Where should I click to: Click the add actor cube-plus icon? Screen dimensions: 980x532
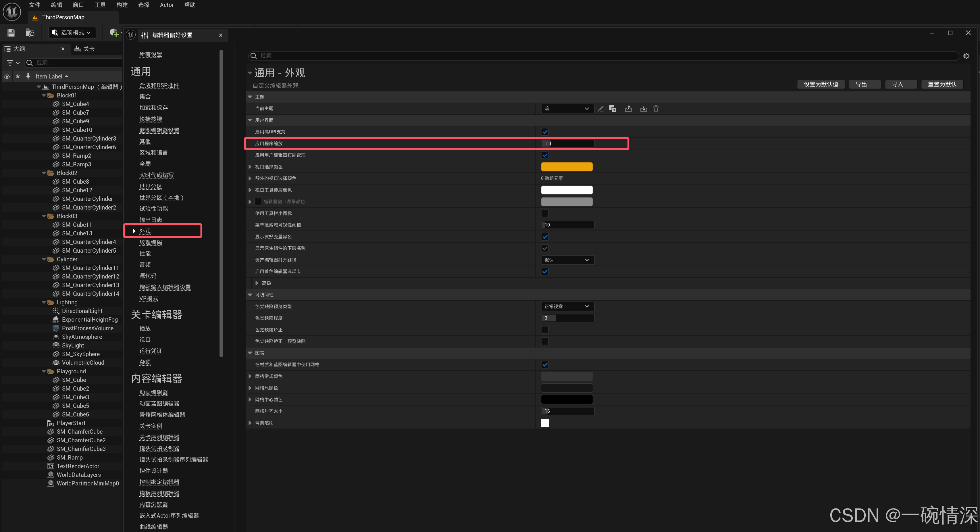[114, 33]
